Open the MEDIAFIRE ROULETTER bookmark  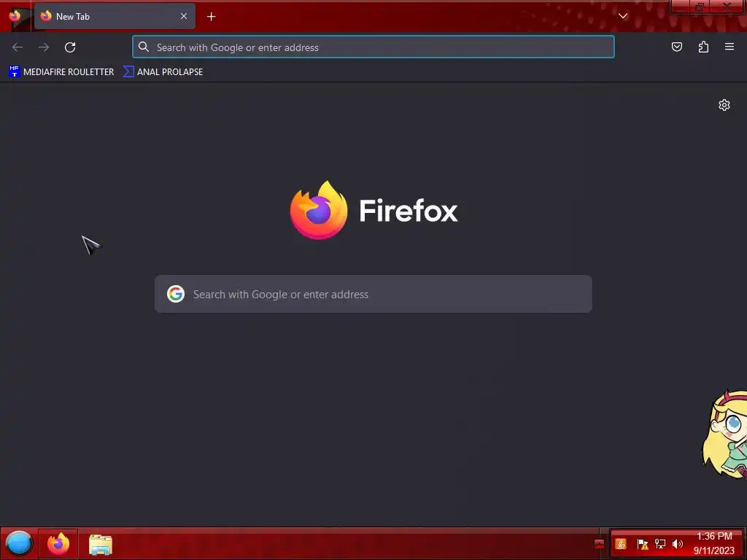[61, 72]
